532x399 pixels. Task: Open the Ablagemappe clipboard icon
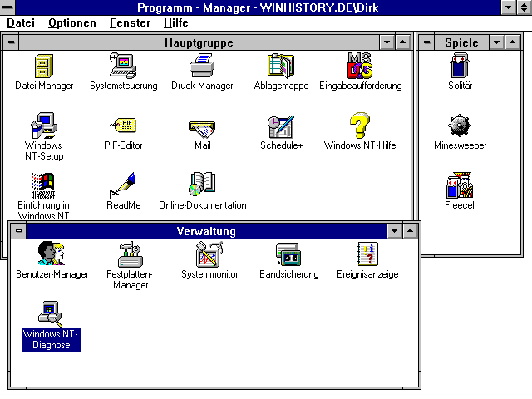(281, 66)
